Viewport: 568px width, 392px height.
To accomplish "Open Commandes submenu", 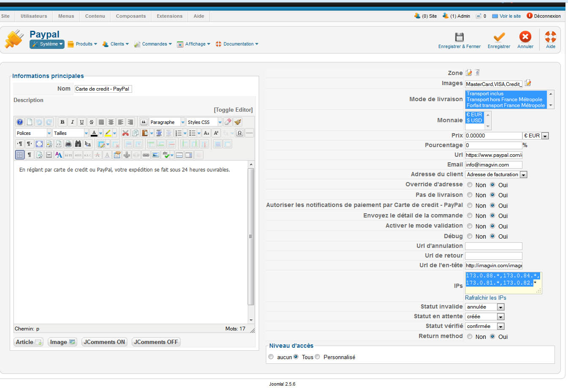I will point(153,44).
